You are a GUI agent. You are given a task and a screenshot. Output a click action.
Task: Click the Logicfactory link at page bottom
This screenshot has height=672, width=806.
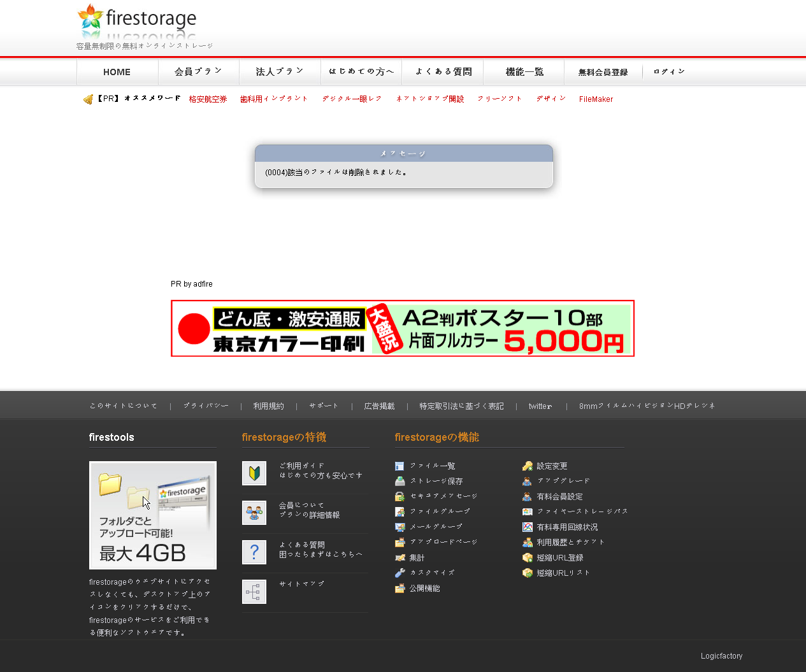click(721, 656)
